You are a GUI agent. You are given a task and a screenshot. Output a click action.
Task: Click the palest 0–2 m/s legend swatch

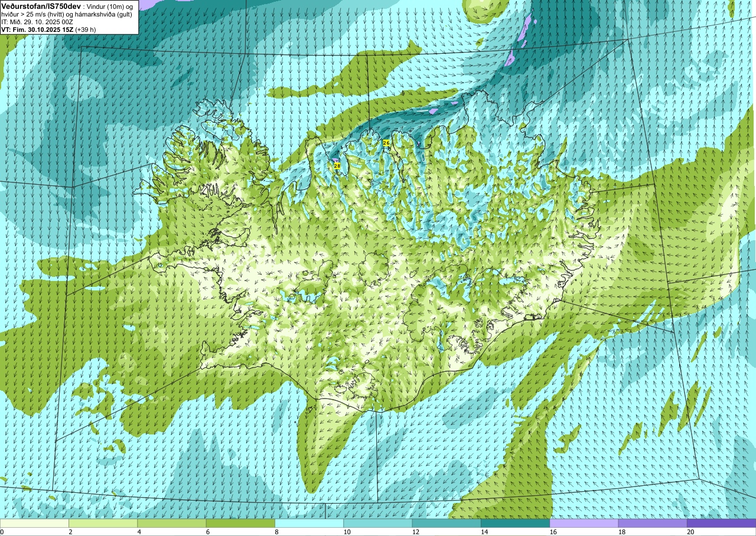34,523
